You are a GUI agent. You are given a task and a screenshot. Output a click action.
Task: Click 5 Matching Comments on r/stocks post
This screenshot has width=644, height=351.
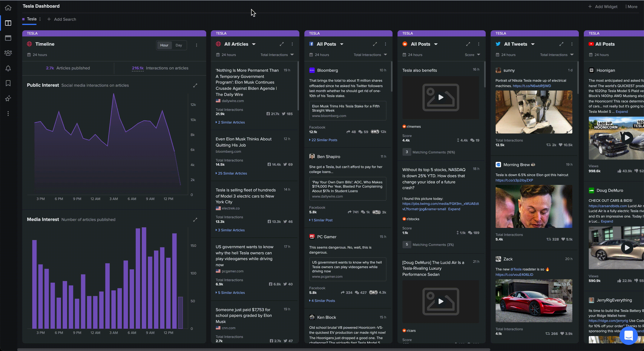click(428, 245)
